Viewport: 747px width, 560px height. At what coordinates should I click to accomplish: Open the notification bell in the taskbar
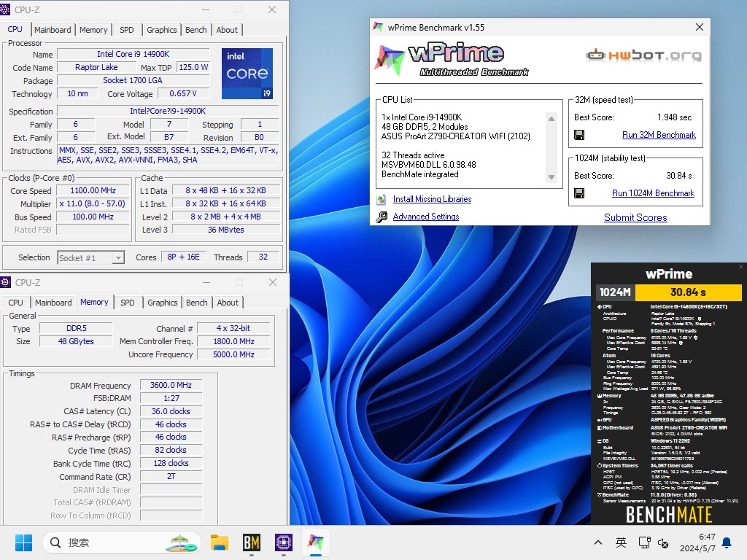click(727, 542)
